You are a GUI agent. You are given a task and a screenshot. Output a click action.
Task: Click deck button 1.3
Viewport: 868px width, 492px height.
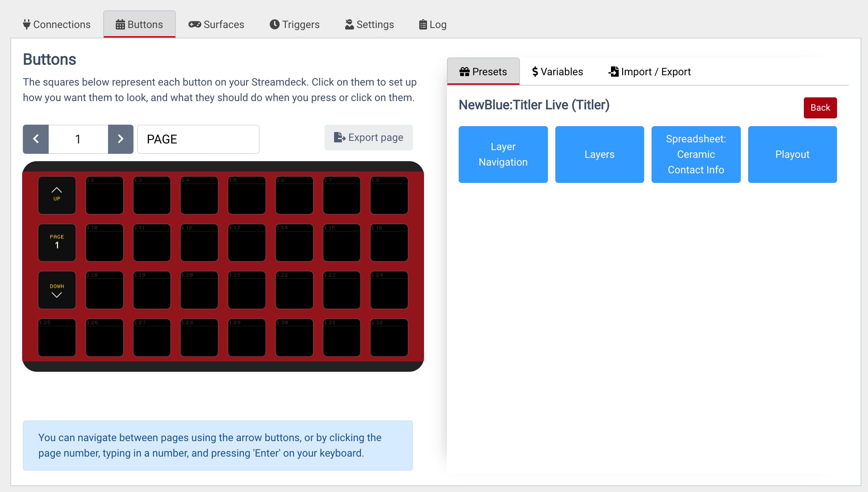coord(152,195)
